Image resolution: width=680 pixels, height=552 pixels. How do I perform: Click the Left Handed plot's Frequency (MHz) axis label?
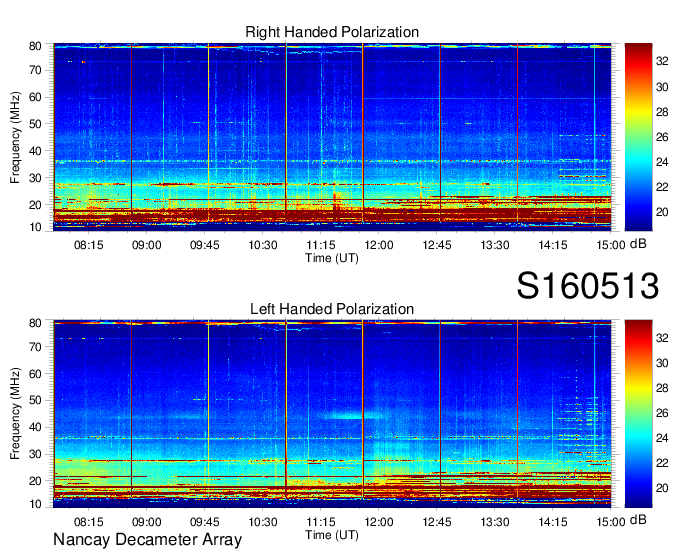[x=15, y=414]
